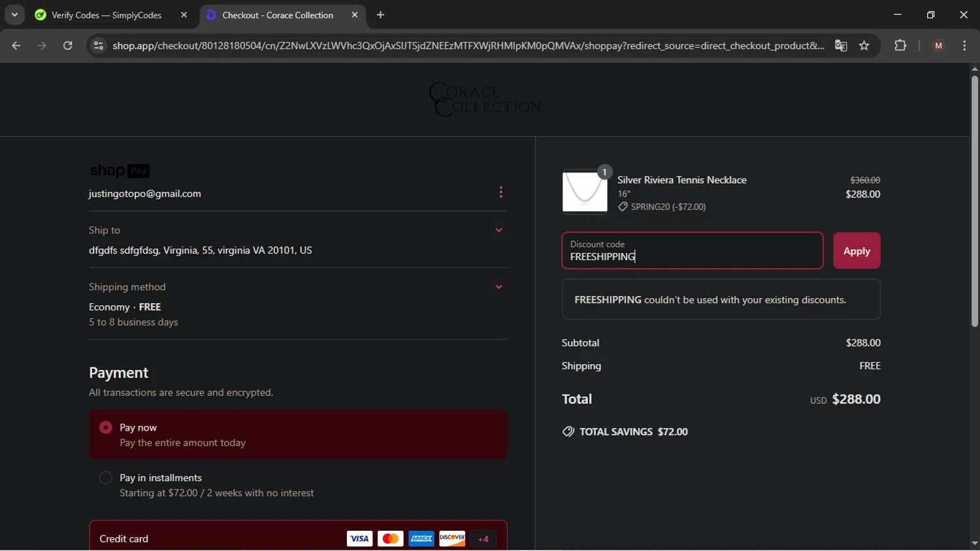Show the +4 more payment cards
The height and width of the screenshot is (551, 980).
483,539
